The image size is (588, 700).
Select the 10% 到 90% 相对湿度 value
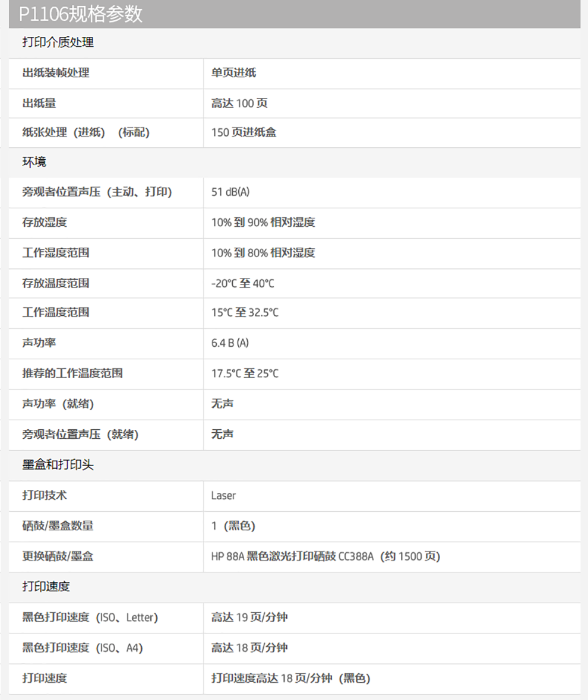[263, 222]
